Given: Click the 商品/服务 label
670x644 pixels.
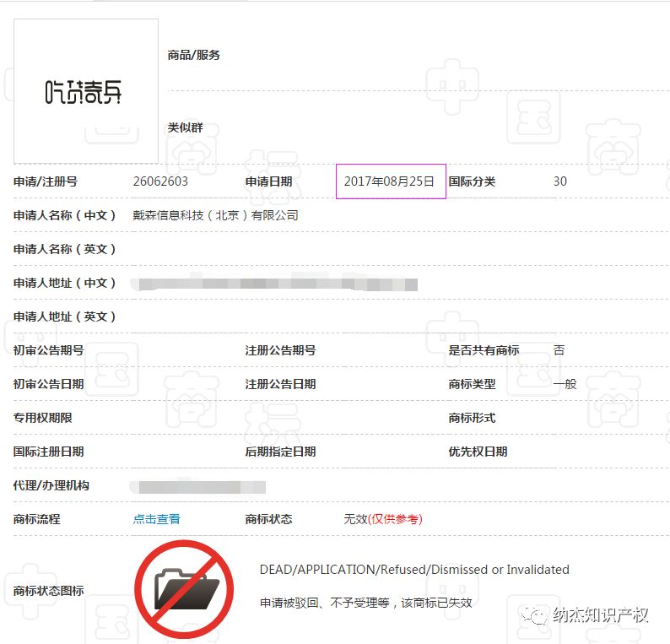Looking at the screenshot, I should click(x=193, y=55).
